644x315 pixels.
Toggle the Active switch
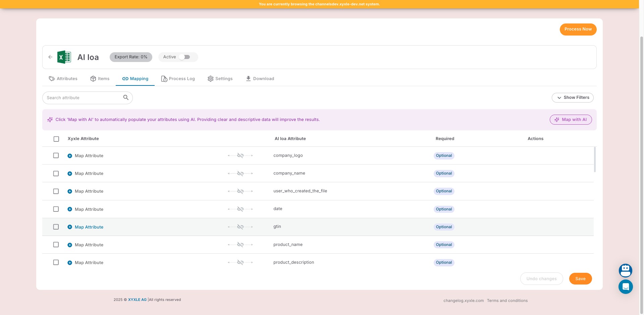pos(184,57)
